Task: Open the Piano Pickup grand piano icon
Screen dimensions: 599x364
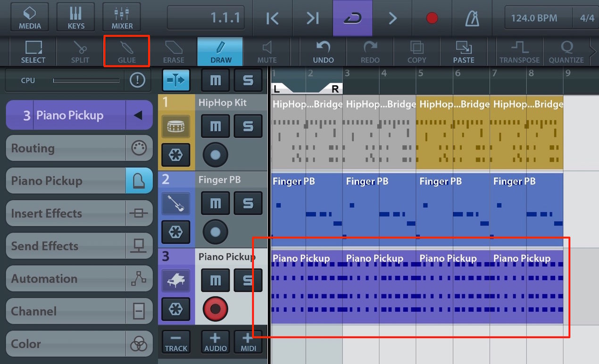Action: pos(176,281)
